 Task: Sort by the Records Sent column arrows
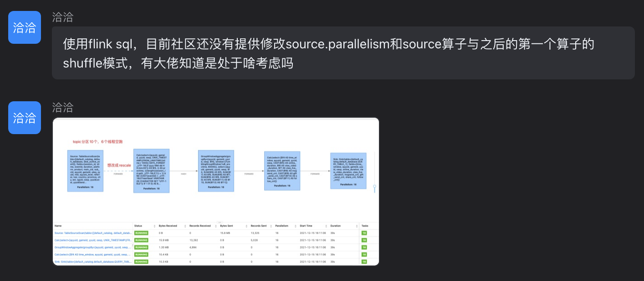pos(271,226)
